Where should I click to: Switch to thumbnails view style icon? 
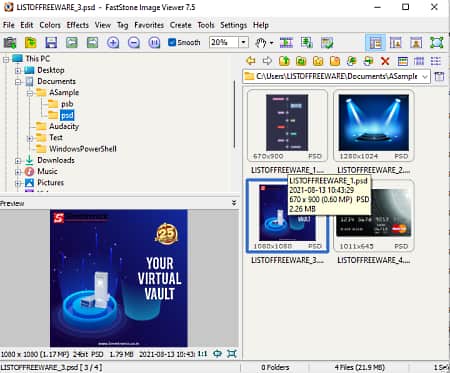tap(403, 61)
